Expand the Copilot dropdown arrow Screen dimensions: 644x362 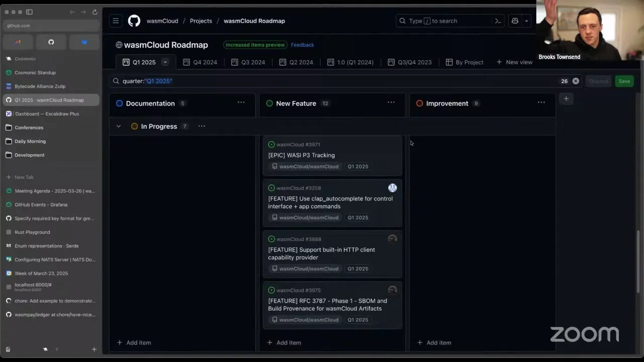[526, 21]
